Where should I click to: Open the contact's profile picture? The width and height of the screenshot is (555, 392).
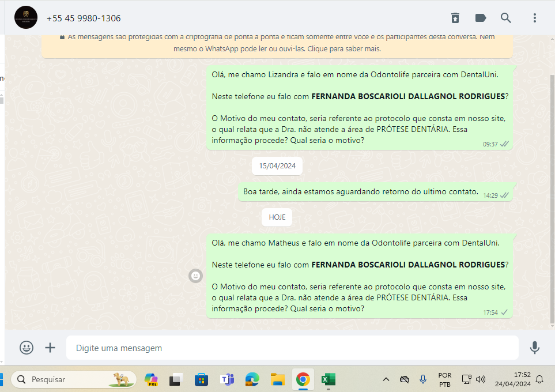(26, 18)
